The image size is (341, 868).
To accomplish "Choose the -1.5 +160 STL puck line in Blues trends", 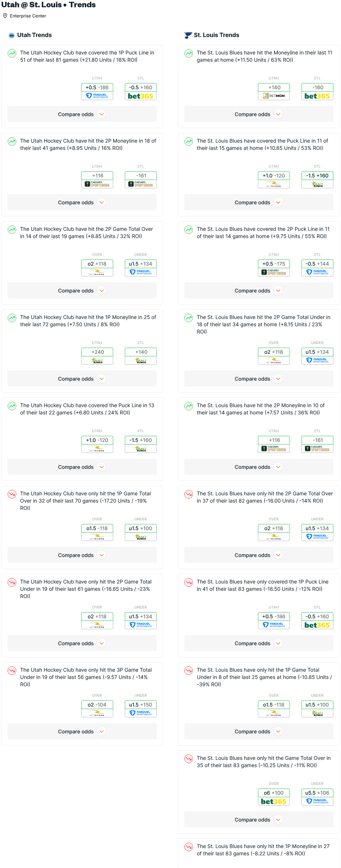I will [x=317, y=176].
